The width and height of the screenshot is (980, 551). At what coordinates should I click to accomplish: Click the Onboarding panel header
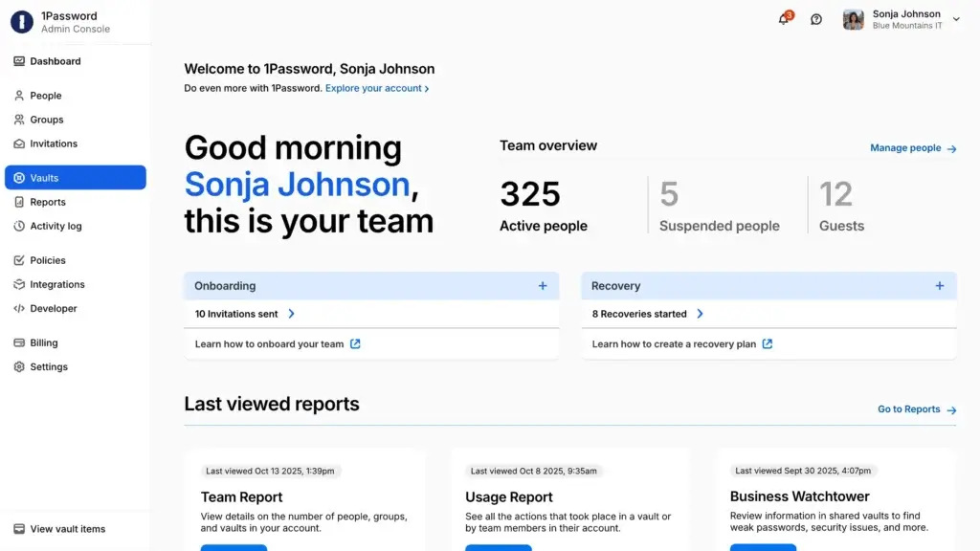pyautogui.click(x=371, y=285)
